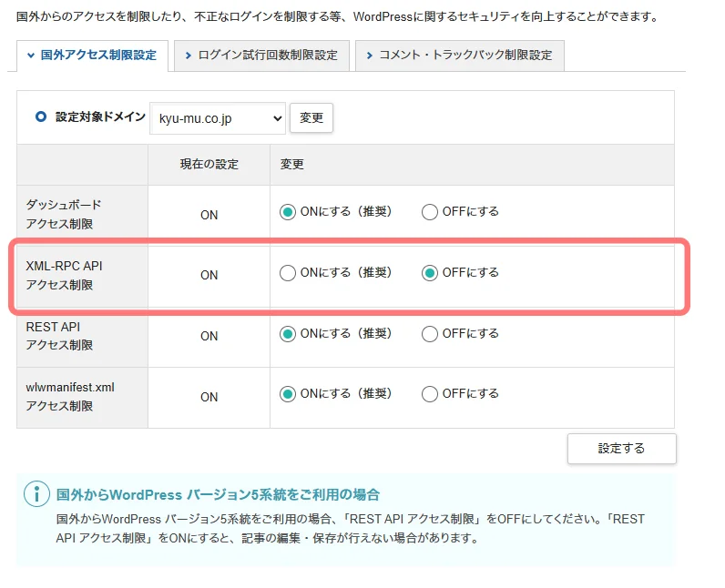Switch to ログイン試行回数制限設定 tab
Image resolution: width=725 pixels, height=588 pixels.
click(x=260, y=56)
